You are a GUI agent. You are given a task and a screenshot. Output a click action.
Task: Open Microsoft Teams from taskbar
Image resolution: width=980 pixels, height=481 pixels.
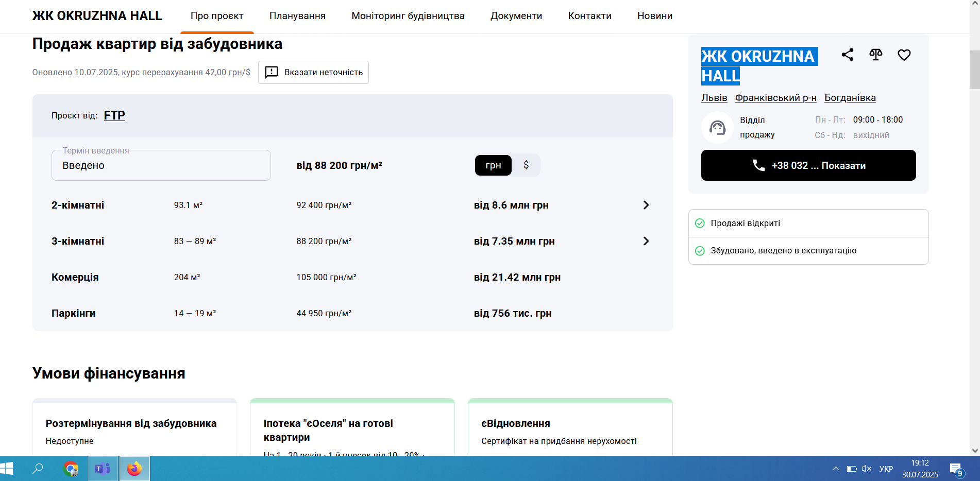[103, 469]
